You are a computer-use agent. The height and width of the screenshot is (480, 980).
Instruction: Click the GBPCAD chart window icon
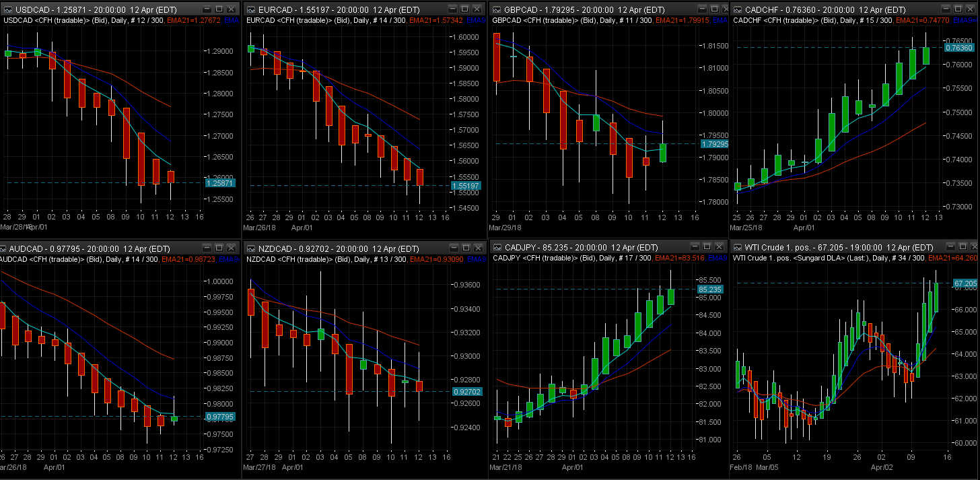tap(497, 9)
